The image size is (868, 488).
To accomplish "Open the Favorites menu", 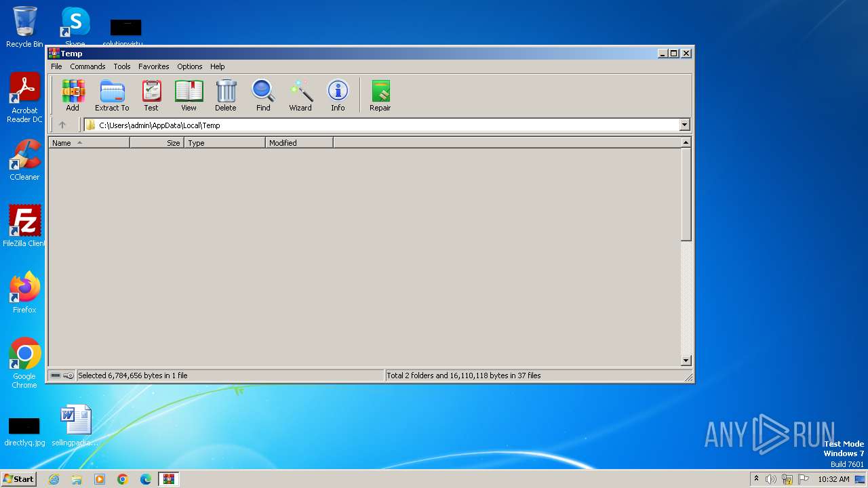I will [x=154, y=66].
